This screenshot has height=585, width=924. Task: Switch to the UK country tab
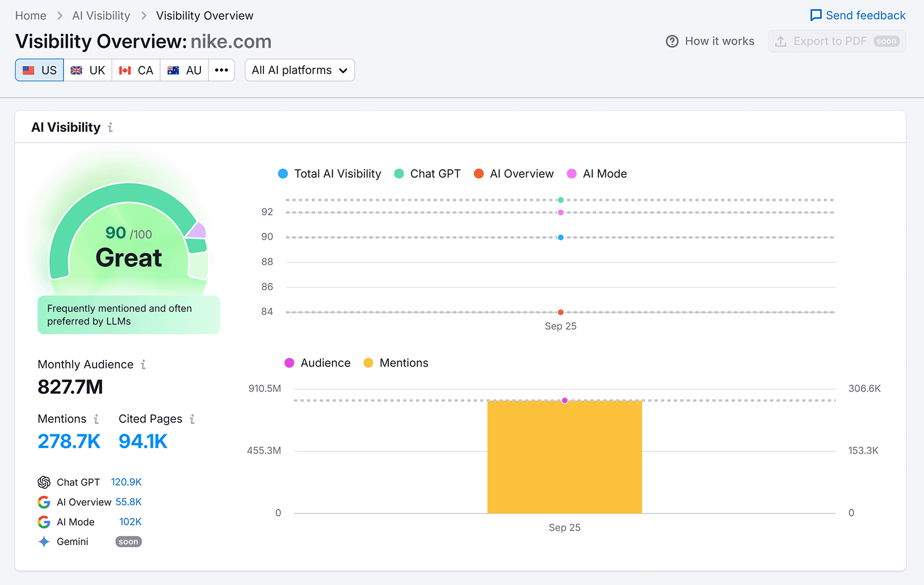point(88,70)
